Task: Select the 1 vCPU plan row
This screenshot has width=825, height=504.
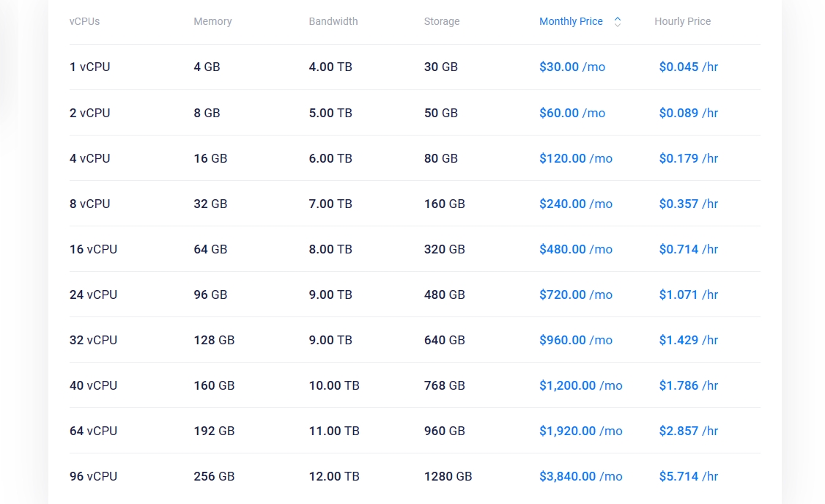Action: point(90,67)
